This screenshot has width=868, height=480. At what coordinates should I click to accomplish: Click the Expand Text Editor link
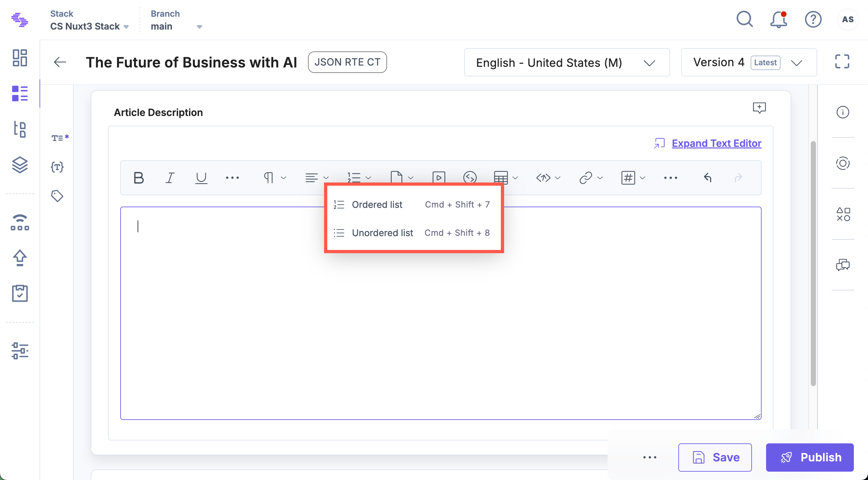coord(716,143)
